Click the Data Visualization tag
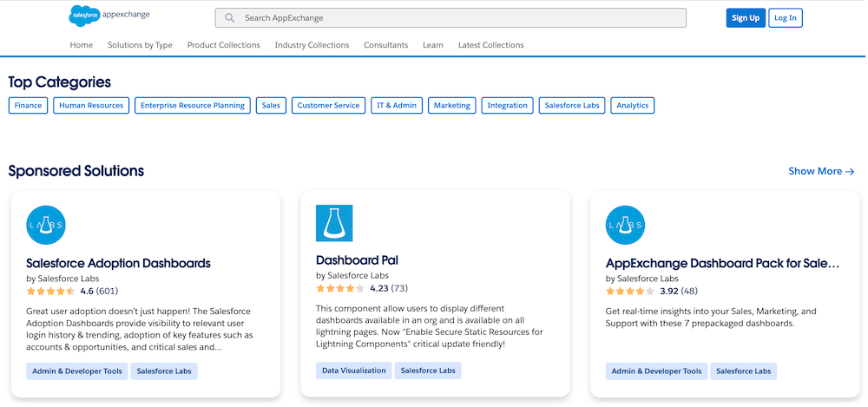 pyautogui.click(x=354, y=371)
